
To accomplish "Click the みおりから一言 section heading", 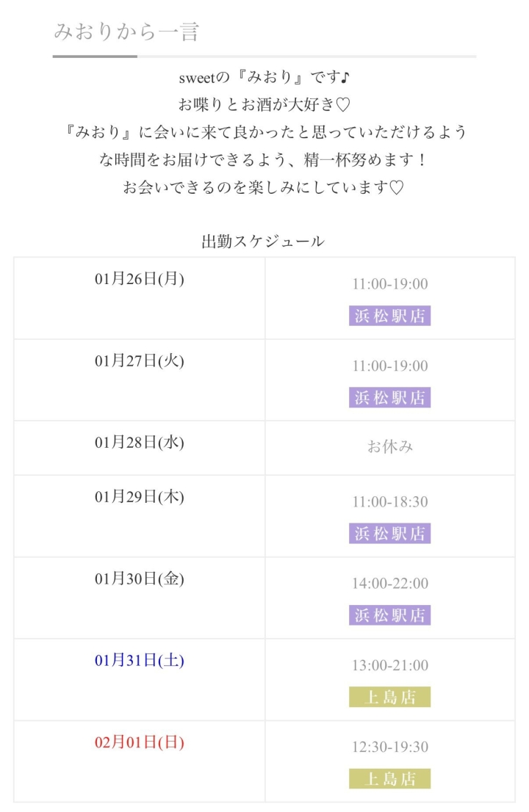I will click(126, 32).
